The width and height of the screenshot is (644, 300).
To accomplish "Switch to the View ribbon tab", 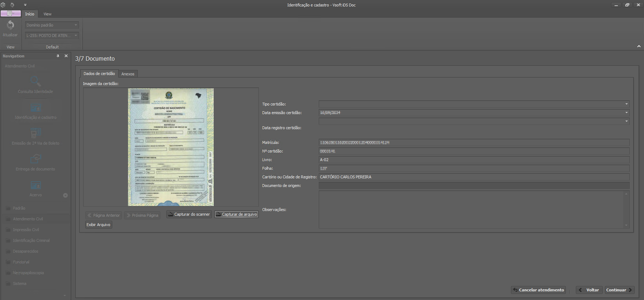I will click(47, 14).
